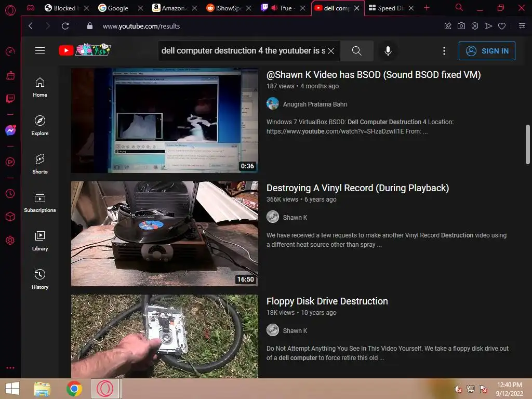Click the page vertical scrollbar
This screenshot has width=532, height=399.
point(528,144)
